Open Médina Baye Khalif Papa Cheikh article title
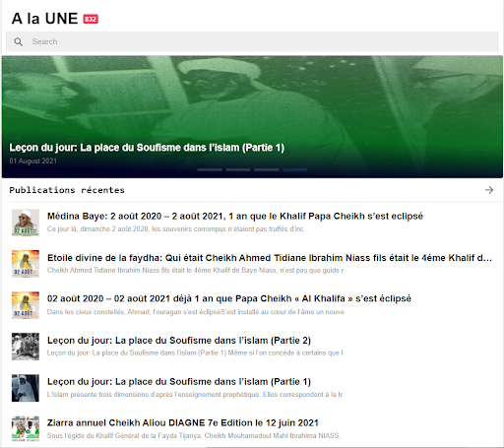 pyautogui.click(x=235, y=217)
